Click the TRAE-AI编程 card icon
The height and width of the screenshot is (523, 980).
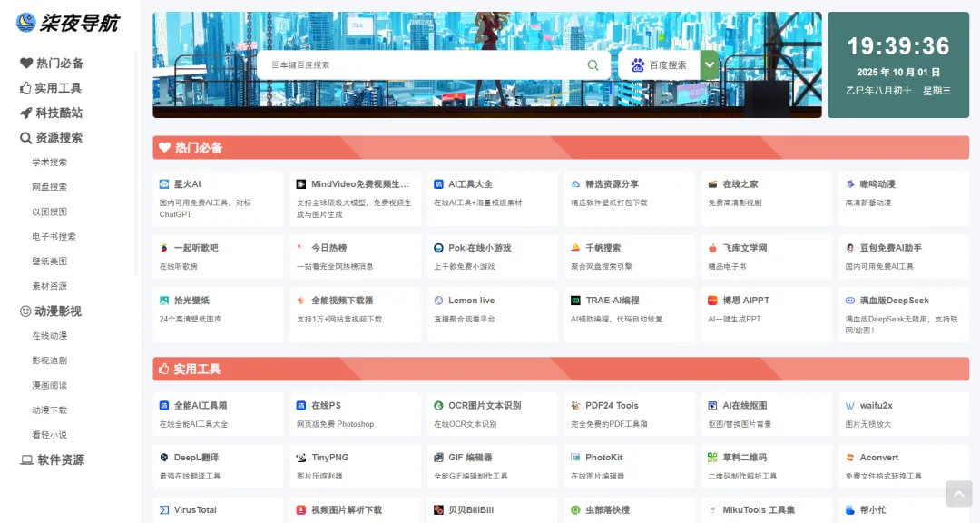coord(575,301)
